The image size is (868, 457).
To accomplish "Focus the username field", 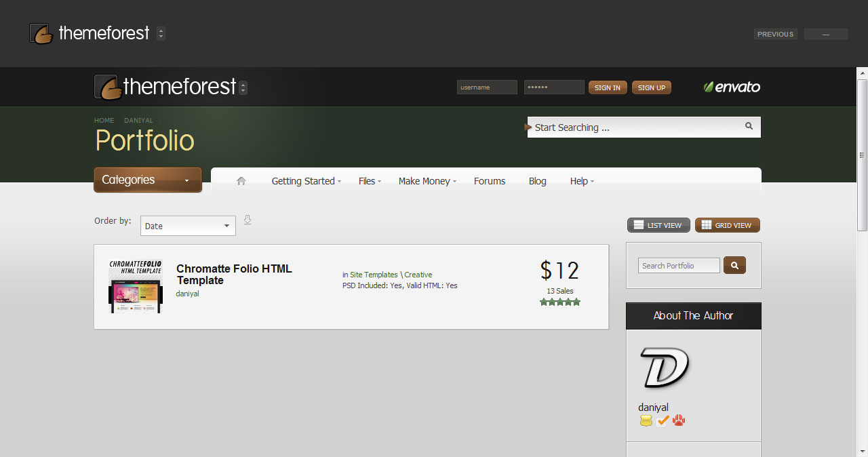I will pyautogui.click(x=487, y=87).
